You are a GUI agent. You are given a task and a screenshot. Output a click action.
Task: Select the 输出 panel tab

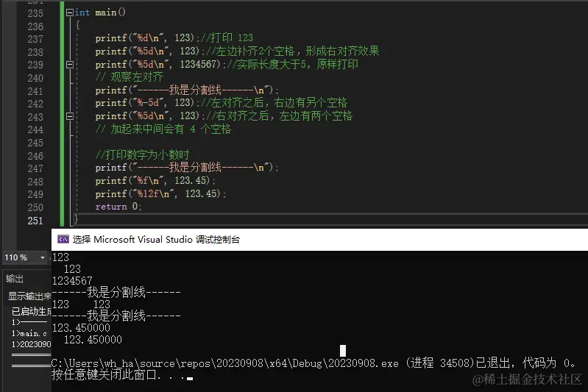click(x=15, y=279)
